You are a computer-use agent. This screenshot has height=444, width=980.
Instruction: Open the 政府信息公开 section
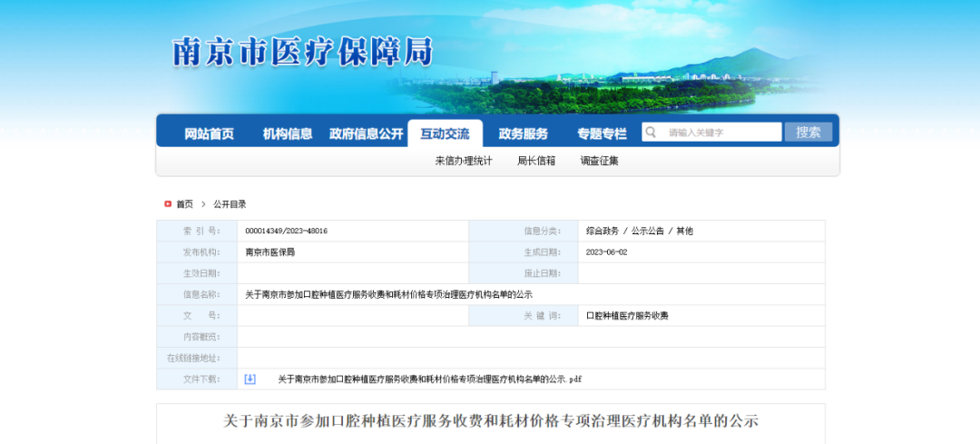[x=366, y=133]
